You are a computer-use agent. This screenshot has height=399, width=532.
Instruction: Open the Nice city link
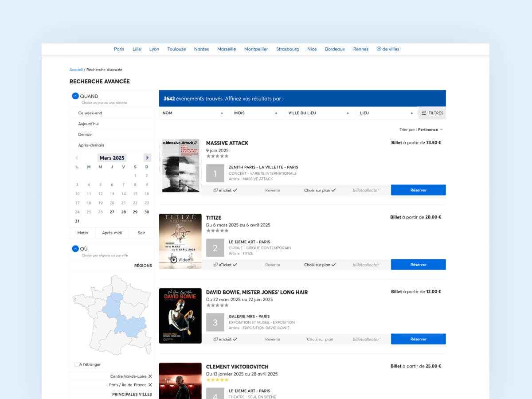[312, 49]
